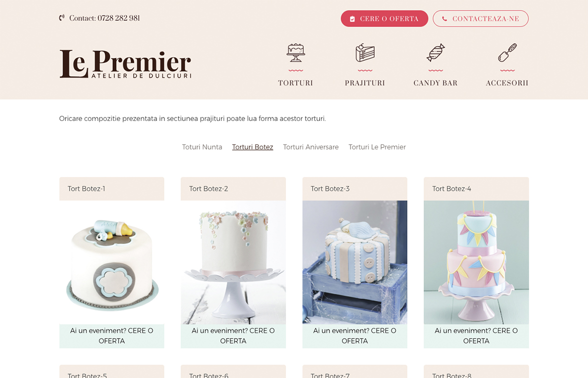Click the clipboard icon in Cere o Oferta
This screenshot has height=378, width=588.
[352, 19]
